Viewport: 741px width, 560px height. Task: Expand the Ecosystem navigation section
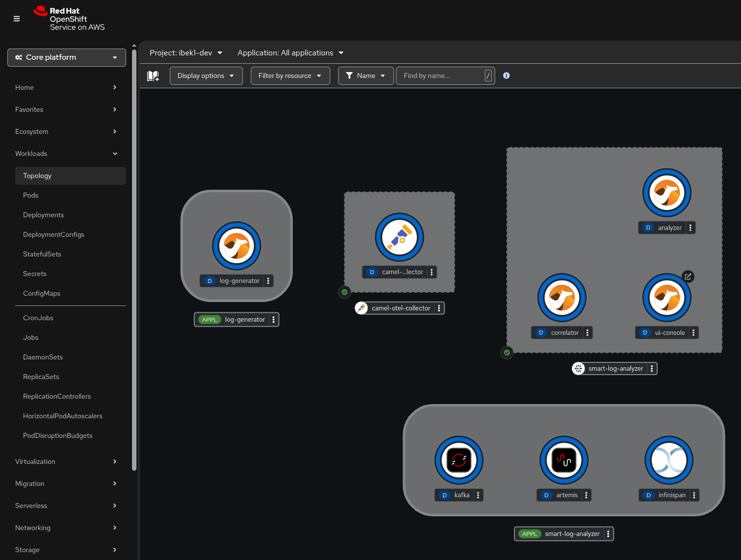click(67, 131)
